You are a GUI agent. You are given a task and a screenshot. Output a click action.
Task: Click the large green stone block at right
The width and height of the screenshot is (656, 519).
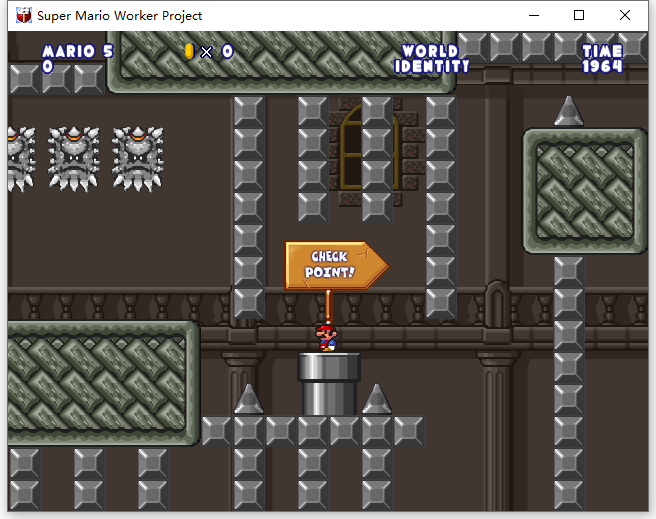click(584, 191)
